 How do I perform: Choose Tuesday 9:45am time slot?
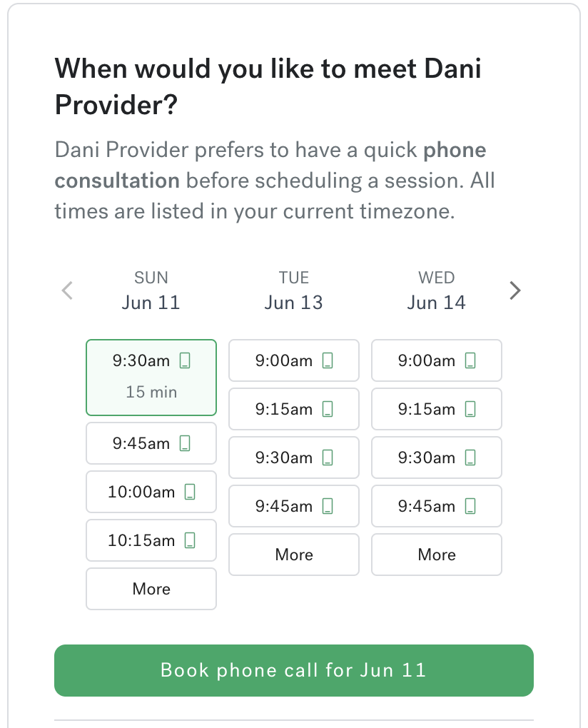pos(294,506)
